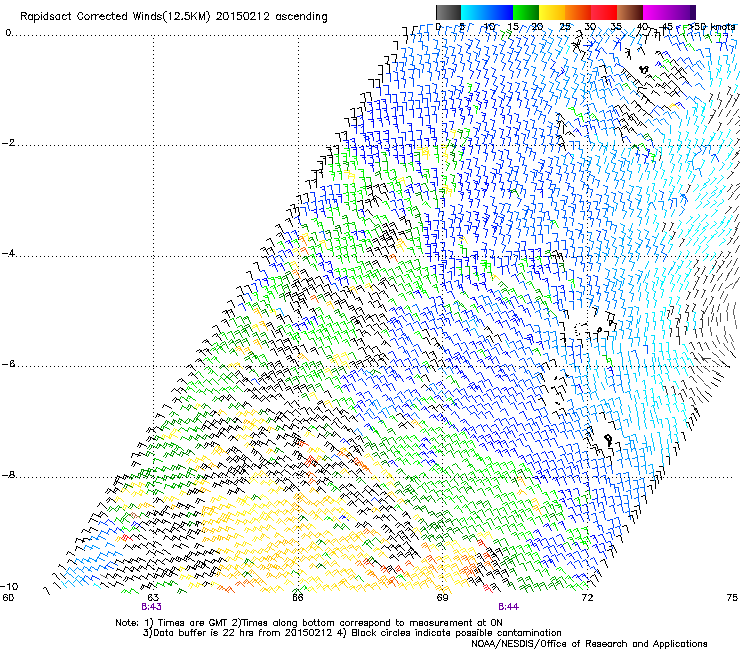Image resolution: width=740 pixels, height=650 pixels.
Task: Click the gray 0-5 knots legend color segment
Action: 448,12
